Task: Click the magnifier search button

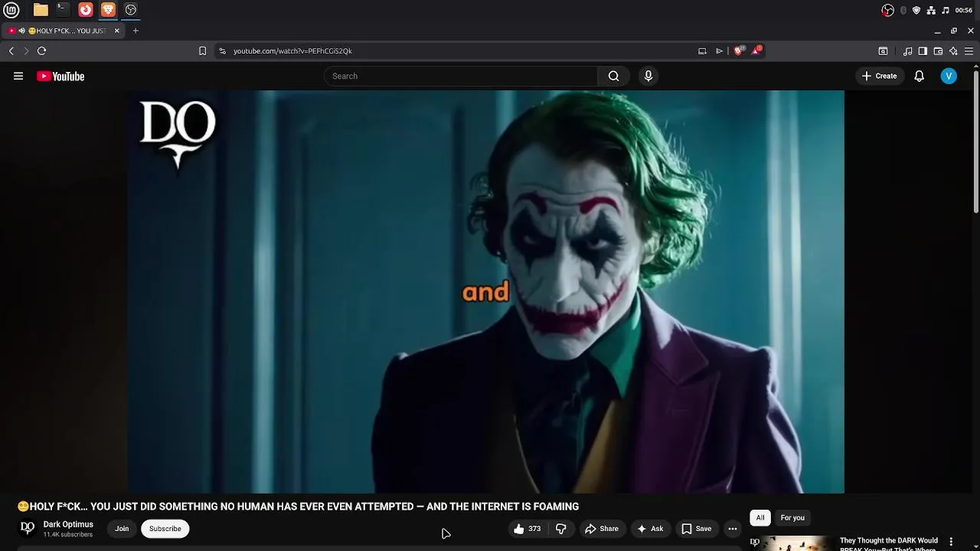Action: (613, 76)
